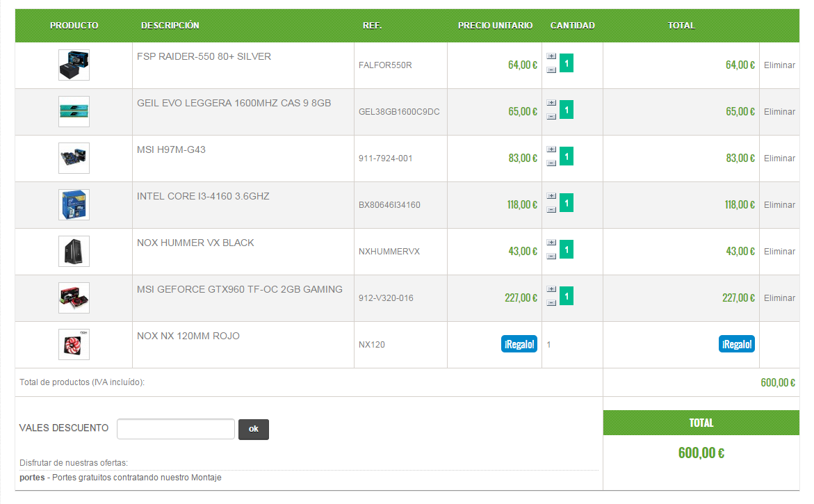Screen dimensions: 814x504
Task: Click Total de productos (IVA incluído) label
Action: point(82,382)
